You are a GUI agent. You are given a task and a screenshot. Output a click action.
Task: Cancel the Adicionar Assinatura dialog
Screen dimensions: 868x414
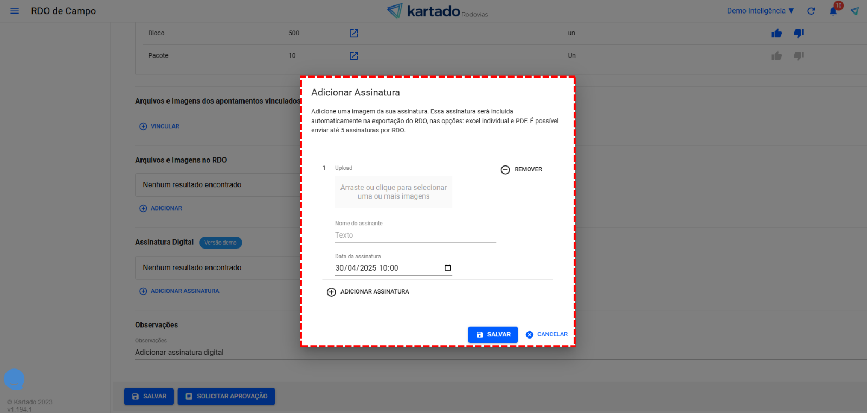tap(546, 335)
